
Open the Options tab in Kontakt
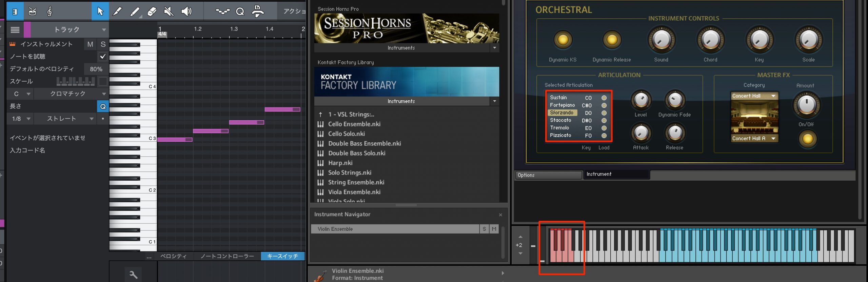[548, 175]
